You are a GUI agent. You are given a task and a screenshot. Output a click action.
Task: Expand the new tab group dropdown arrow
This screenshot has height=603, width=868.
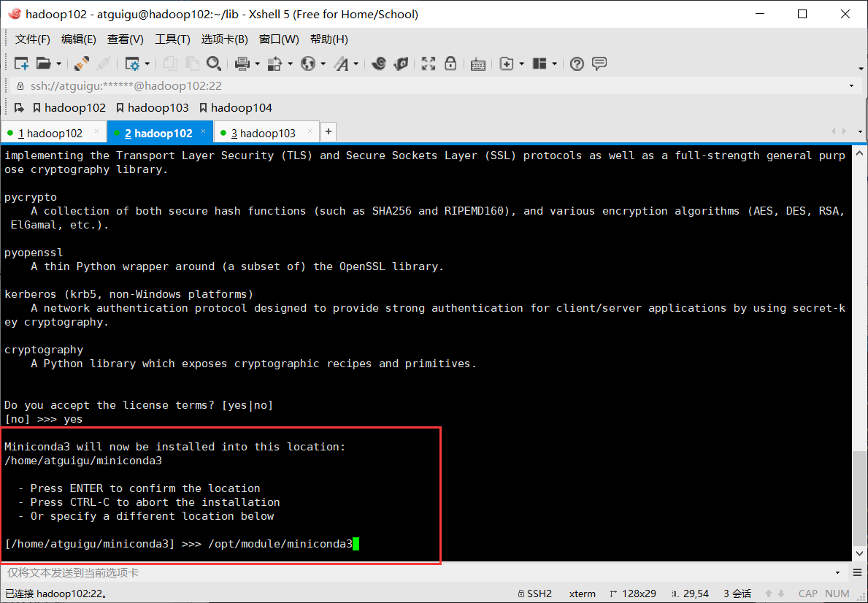click(521, 64)
